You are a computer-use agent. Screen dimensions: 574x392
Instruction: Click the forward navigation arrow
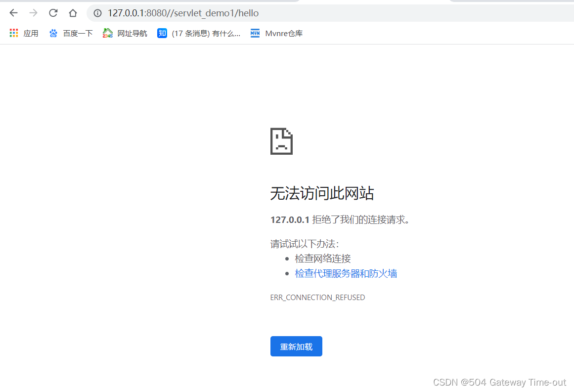click(x=33, y=13)
